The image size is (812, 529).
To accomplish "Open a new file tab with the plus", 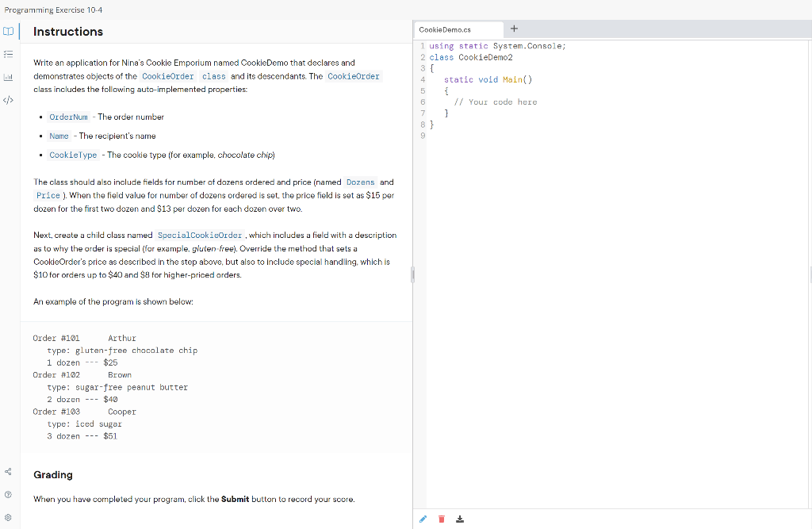I will click(514, 27).
